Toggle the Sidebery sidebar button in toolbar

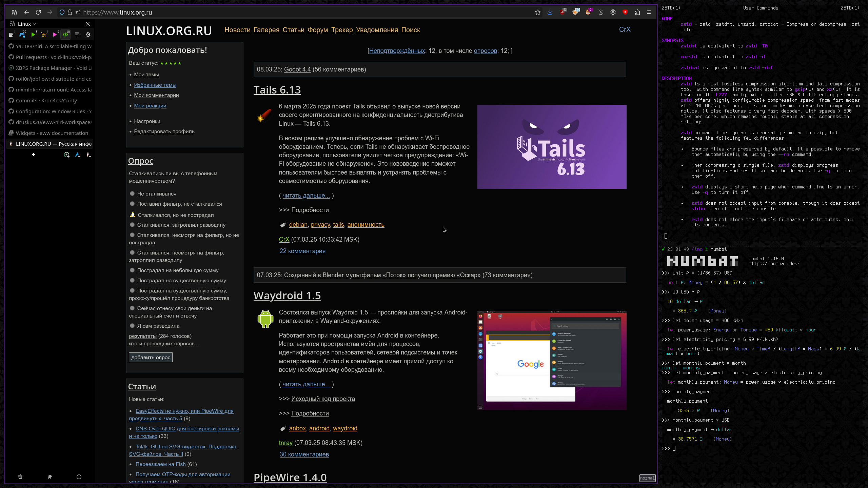point(14,12)
